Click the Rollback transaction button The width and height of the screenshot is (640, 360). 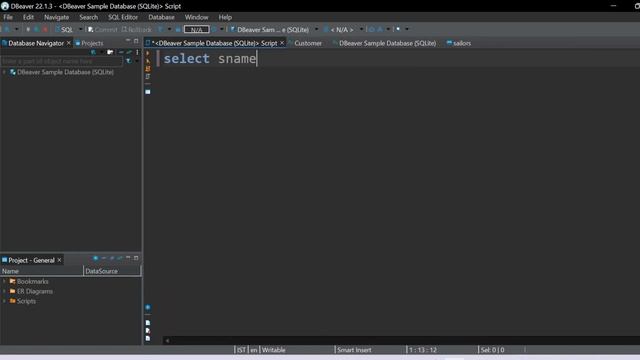[137, 29]
